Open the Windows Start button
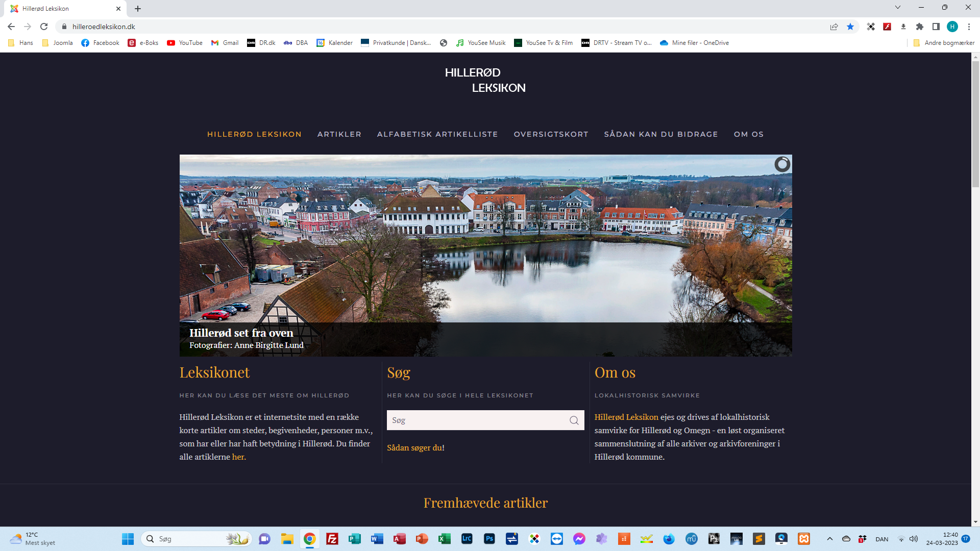The height and width of the screenshot is (551, 980). [x=128, y=539]
